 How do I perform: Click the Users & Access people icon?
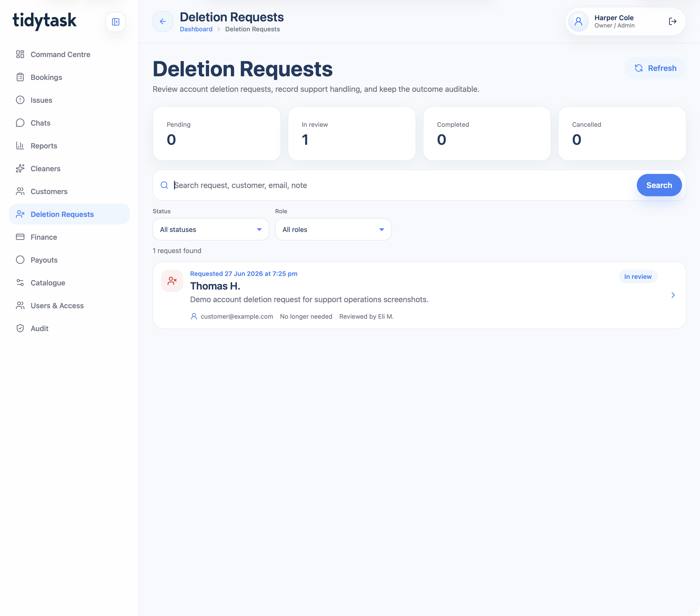(20, 305)
